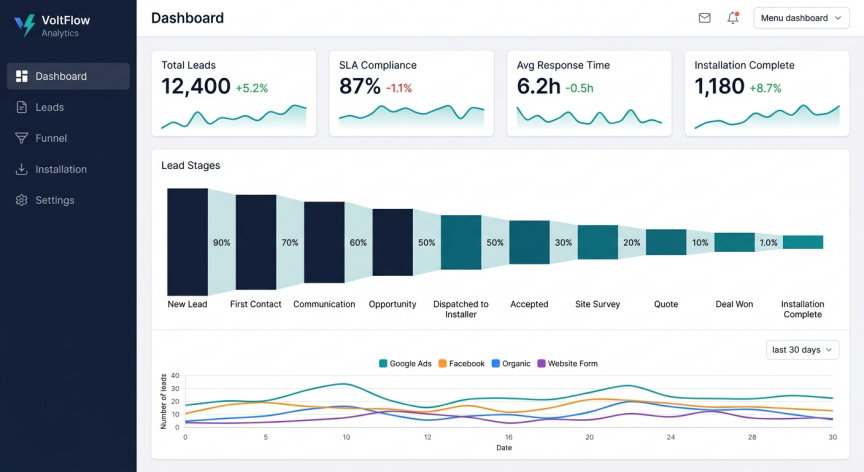Click the New Lead funnel bar

pos(187,242)
